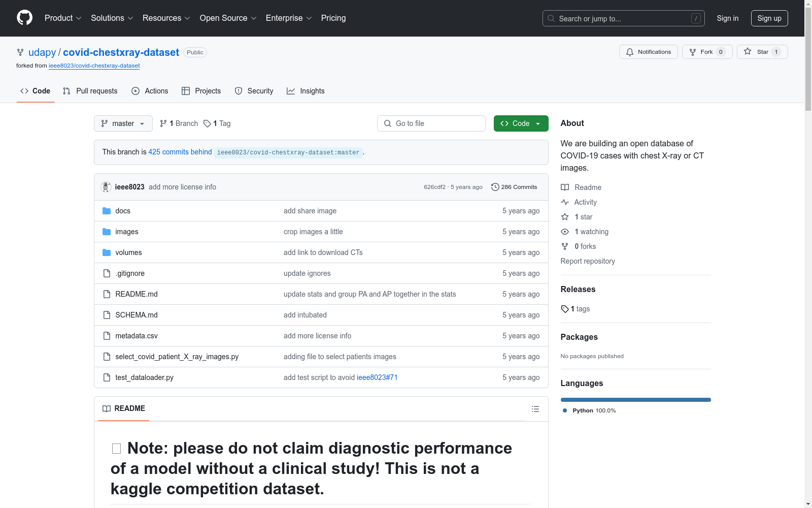This screenshot has width=812, height=508.
Task: Click the select_covid_patient_X_ray_images.py file icon
Action: (107, 357)
